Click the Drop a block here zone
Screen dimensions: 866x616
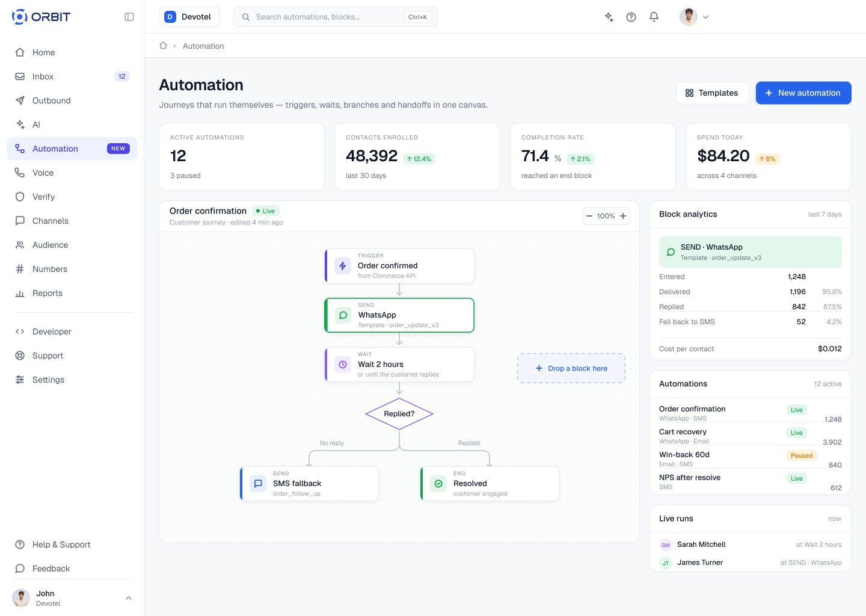(x=571, y=368)
